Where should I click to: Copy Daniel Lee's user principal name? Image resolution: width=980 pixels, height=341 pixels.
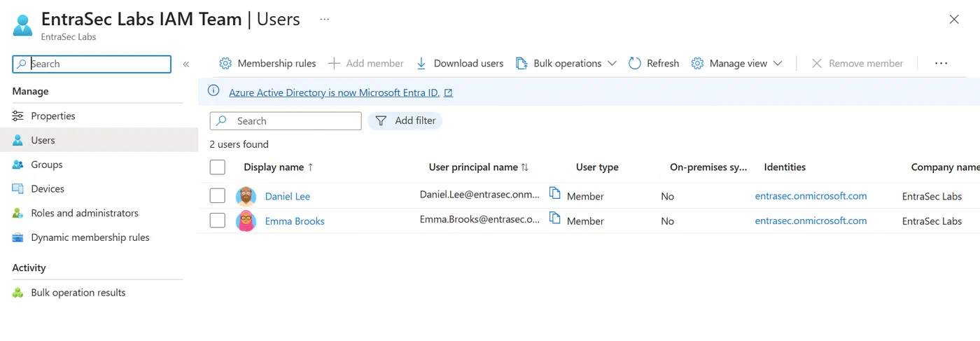pos(554,193)
